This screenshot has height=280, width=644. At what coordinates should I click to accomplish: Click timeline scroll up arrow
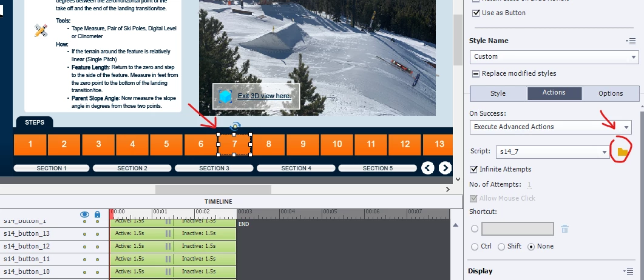pyautogui.click(x=455, y=225)
